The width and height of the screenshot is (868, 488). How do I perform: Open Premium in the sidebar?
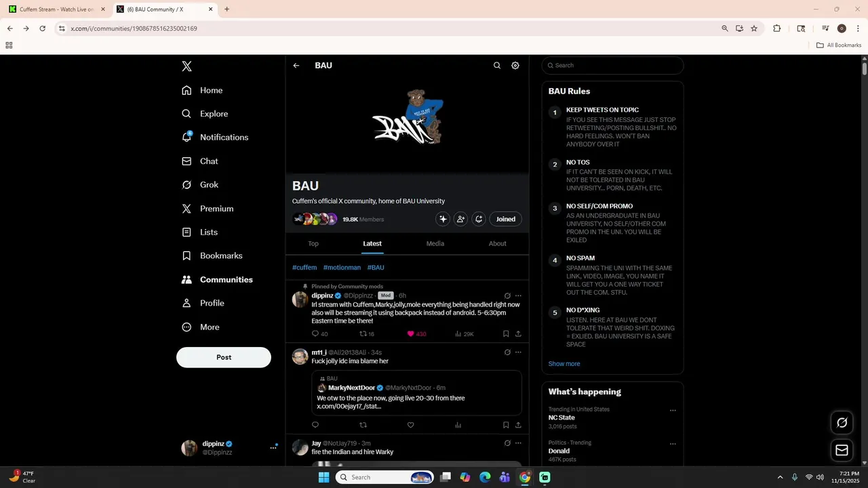pos(208,209)
